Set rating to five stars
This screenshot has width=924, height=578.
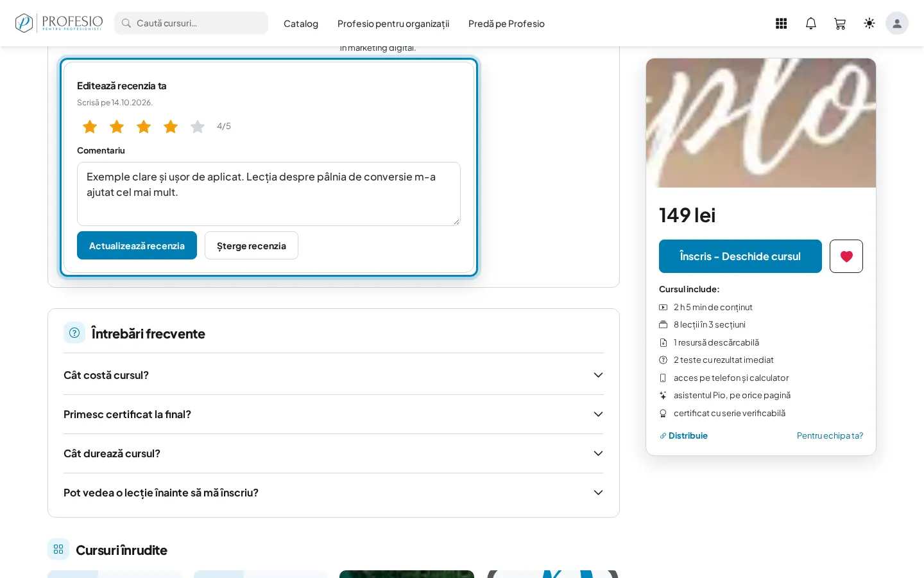tap(198, 127)
